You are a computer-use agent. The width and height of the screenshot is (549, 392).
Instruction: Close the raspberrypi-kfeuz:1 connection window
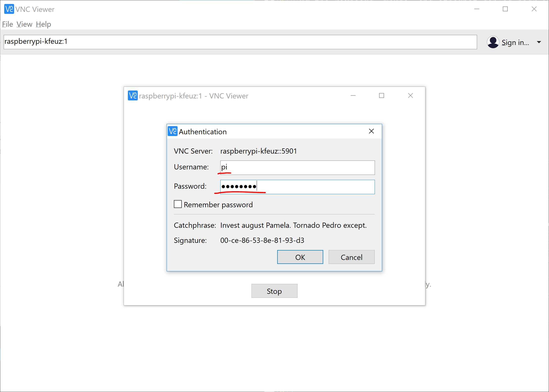[411, 95]
